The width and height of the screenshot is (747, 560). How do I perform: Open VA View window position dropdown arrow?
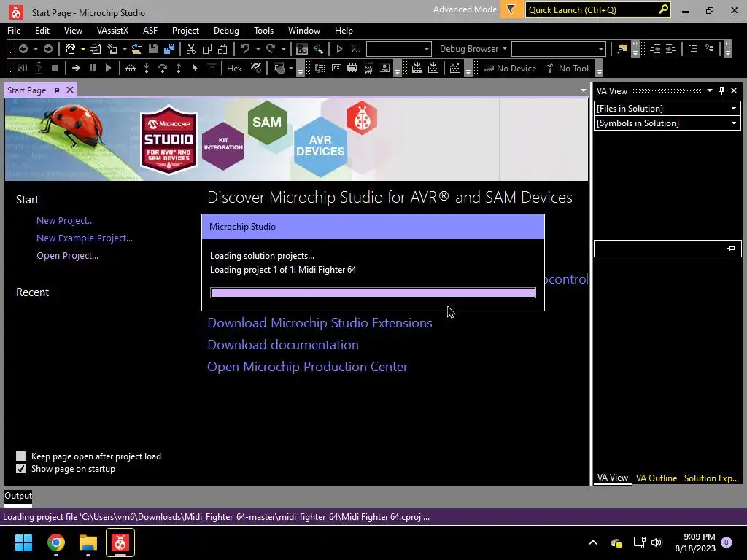[709, 90]
